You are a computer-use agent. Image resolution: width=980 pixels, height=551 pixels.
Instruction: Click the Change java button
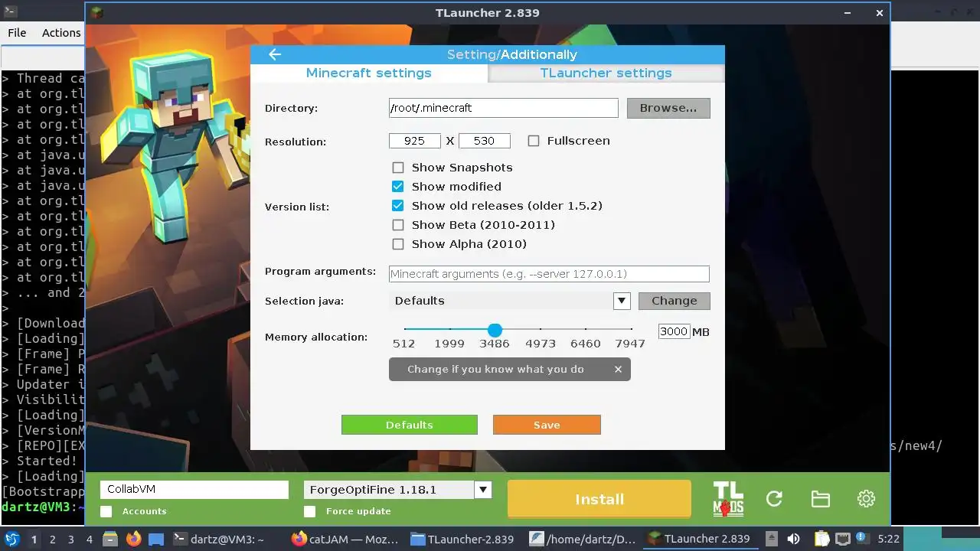pyautogui.click(x=675, y=301)
